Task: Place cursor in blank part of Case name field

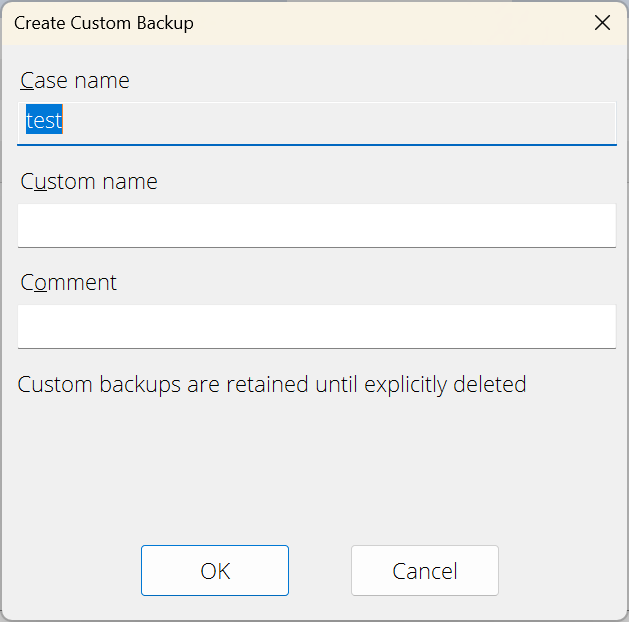Action: click(339, 122)
